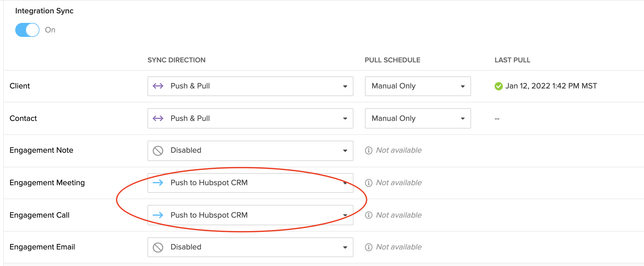Open the Client pull schedule dropdown
The image size is (644, 266).
418,86
